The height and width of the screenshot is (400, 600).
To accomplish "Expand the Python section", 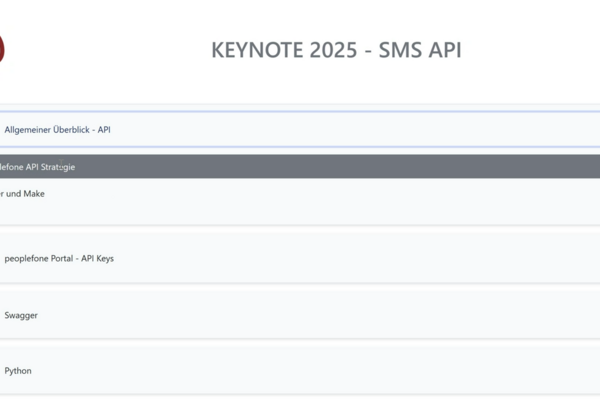I will point(300,370).
